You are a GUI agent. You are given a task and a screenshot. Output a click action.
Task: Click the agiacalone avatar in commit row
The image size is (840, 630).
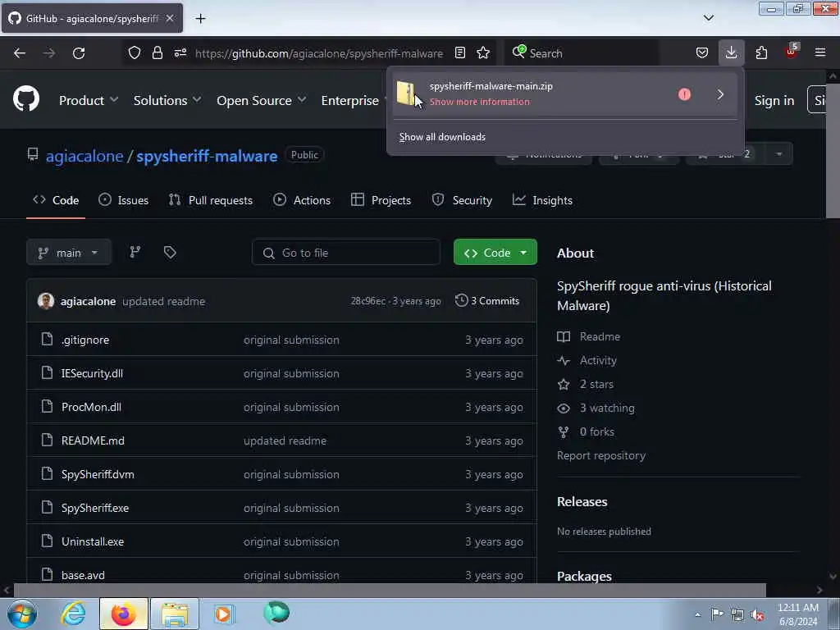click(46, 301)
